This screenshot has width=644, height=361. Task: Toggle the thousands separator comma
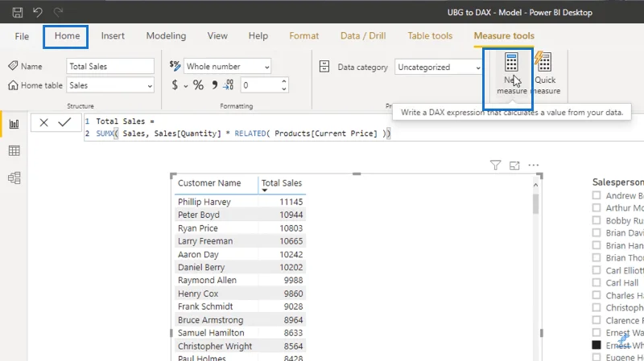tap(214, 85)
